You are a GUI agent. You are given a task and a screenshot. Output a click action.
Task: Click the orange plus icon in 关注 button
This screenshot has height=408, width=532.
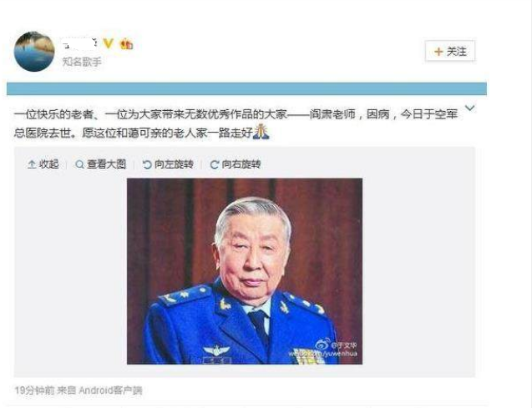pyautogui.click(x=438, y=52)
